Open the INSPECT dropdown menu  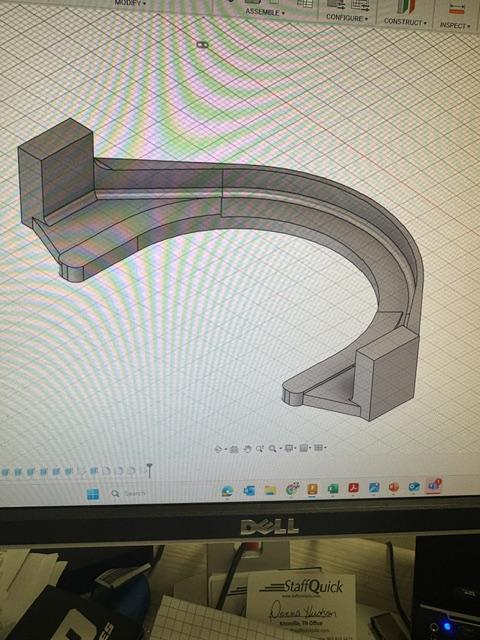tap(454, 25)
